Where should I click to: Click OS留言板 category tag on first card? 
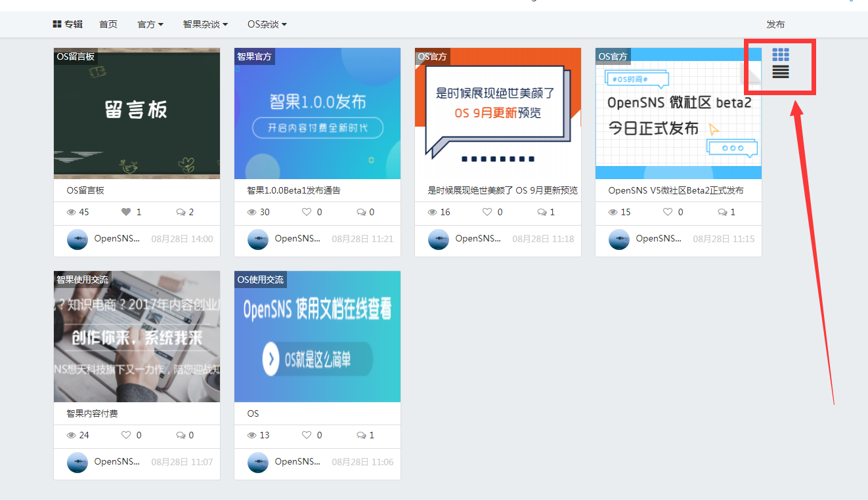76,56
